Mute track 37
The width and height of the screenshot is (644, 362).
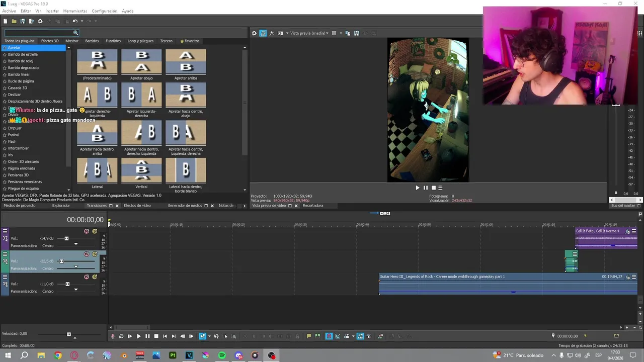tap(87, 231)
